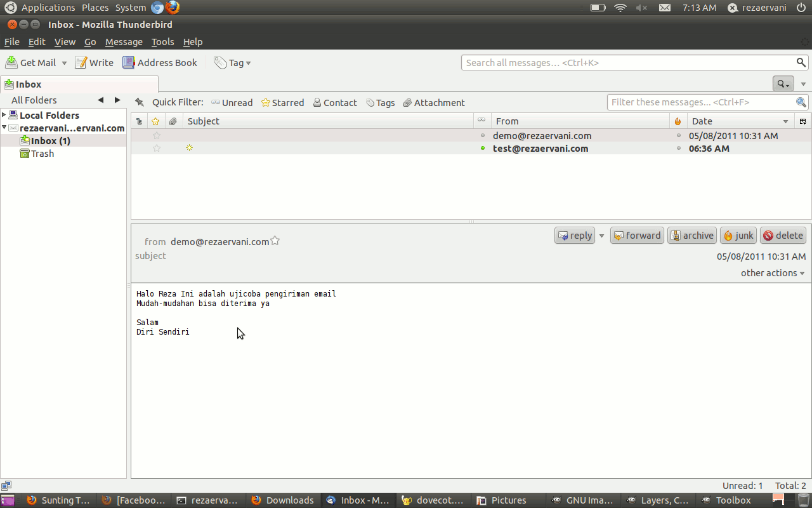Sort by the attachment column header
The image size is (812, 508).
click(173, 121)
